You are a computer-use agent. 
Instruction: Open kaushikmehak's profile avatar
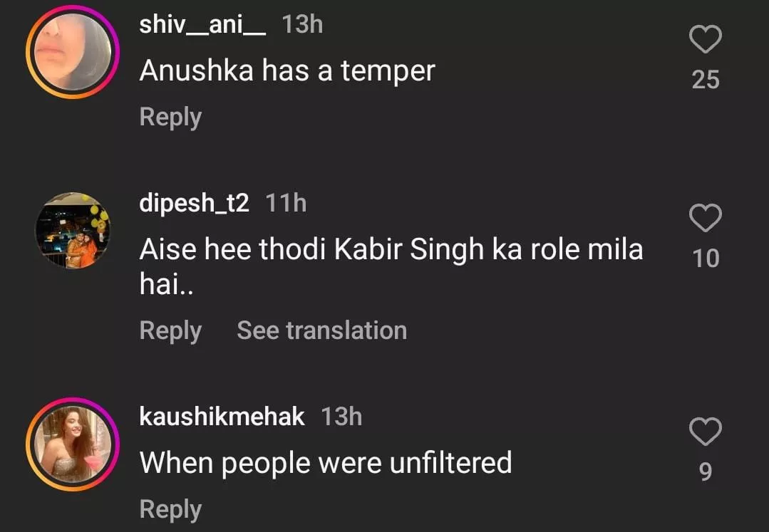click(72, 444)
